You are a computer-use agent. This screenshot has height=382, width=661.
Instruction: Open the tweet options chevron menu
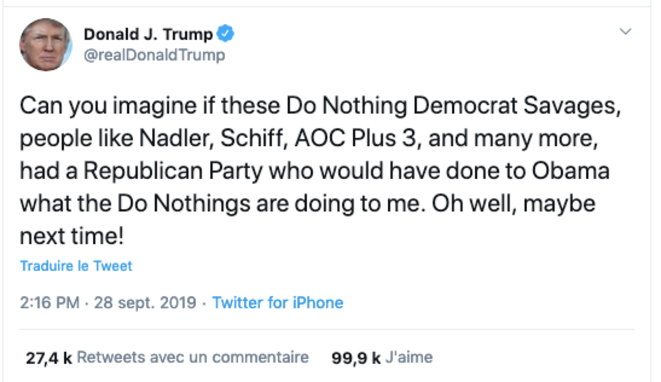click(x=625, y=32)
